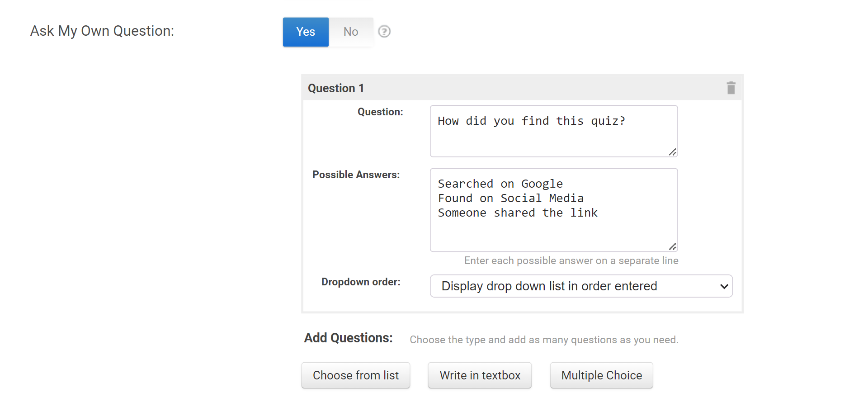Viewport: 868px width, 407px height.
Task: Enable Ask My Own Question with Yes
Action: coord(306,32)
